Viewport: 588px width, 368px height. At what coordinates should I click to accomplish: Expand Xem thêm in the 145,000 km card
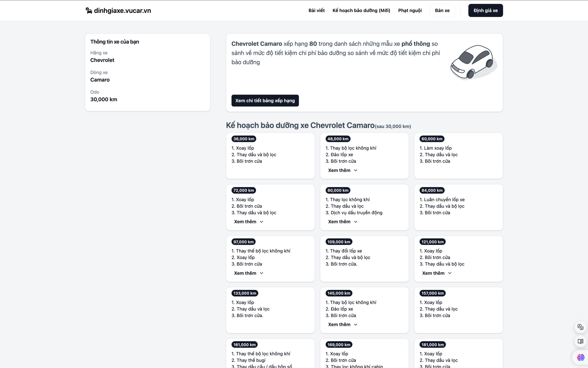tap(343, 325)
